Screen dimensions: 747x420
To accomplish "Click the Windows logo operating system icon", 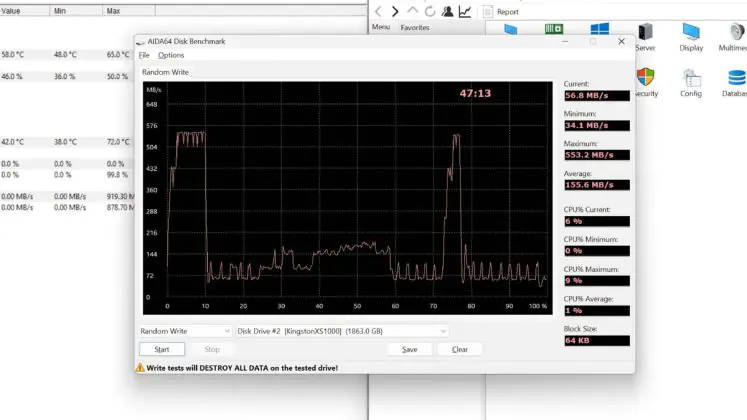I will click(x=599, y=29).
